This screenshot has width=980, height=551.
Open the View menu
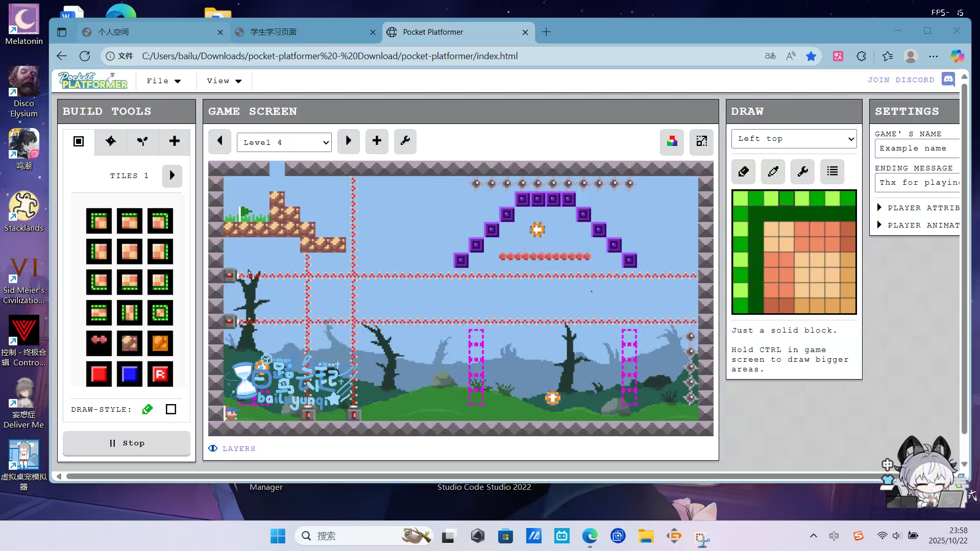pyautogui.click(x=224, y=81)
